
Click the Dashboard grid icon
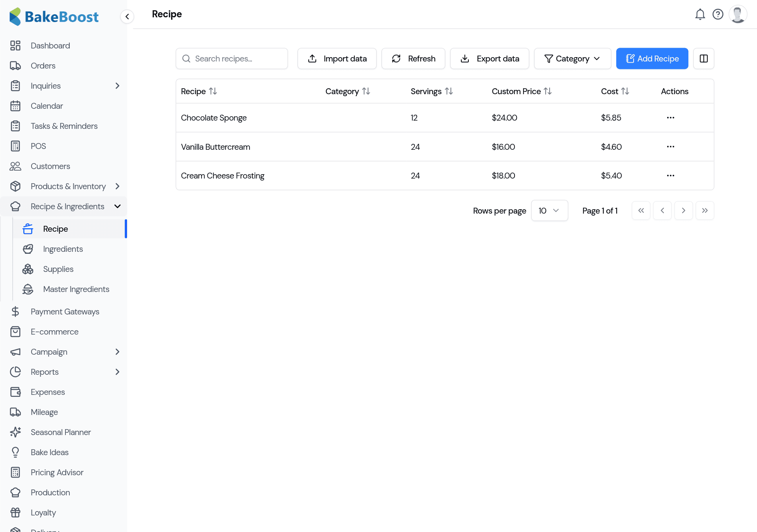click(15, 46)
